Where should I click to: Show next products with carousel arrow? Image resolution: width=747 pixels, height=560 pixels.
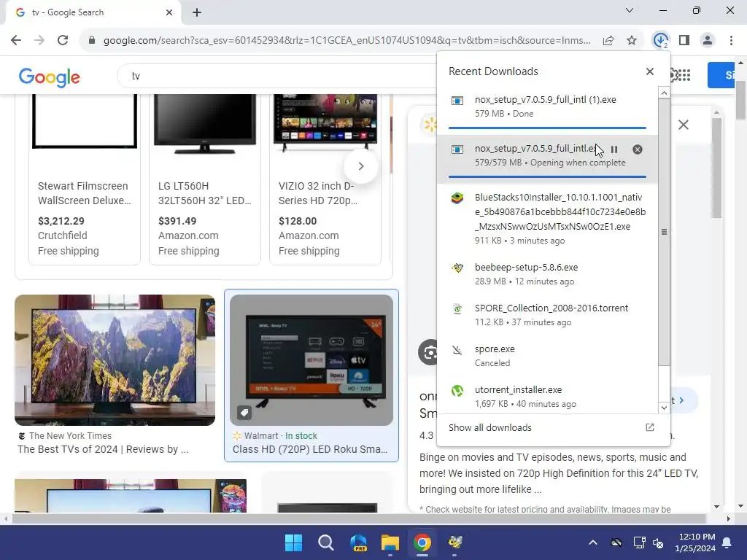(x=360, y=166)
